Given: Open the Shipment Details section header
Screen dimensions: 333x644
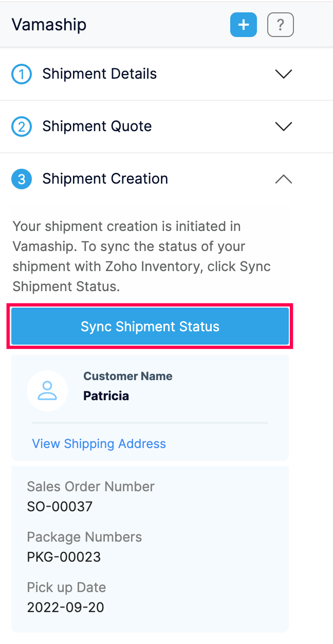Looking at the screenshot, I should [x=100, y=74].
